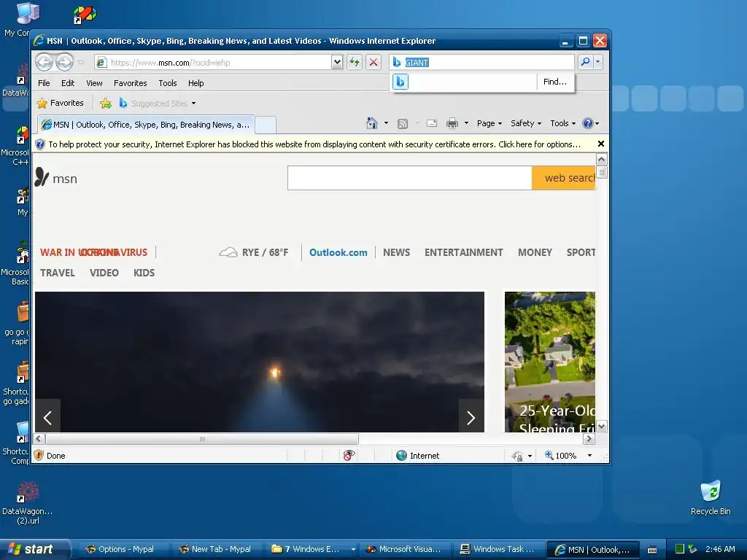Open the ENTERTAINMENT section link
Screen dimensions: 747x560
pyautogui.click(x=463, y=252)
